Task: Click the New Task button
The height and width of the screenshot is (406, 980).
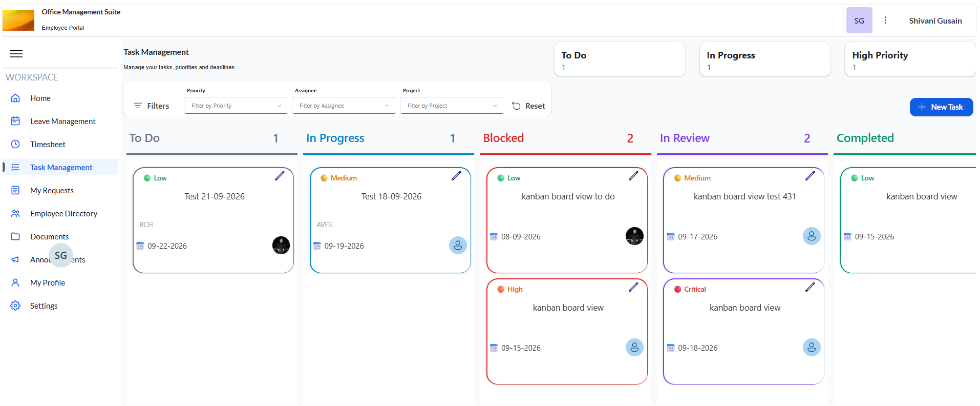Action: tap(941, 107)
